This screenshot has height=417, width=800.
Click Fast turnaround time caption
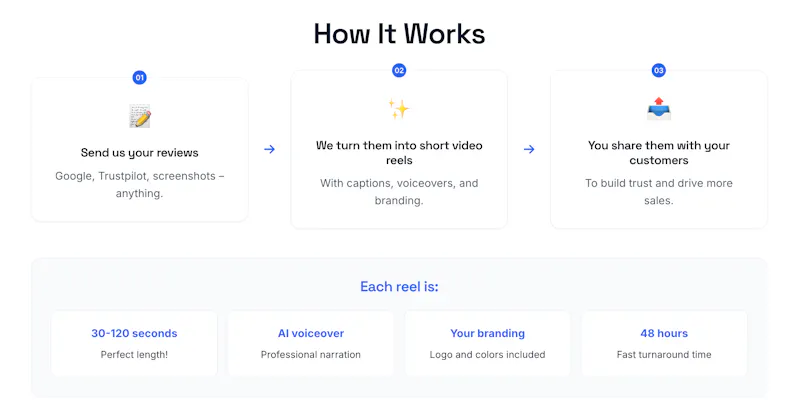[x=664, y=354]
